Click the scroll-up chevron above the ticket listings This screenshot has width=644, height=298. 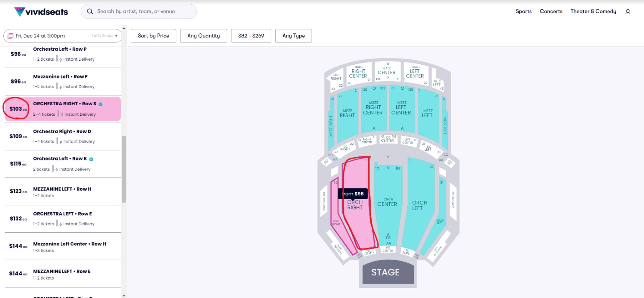click(x=123, y=28)
